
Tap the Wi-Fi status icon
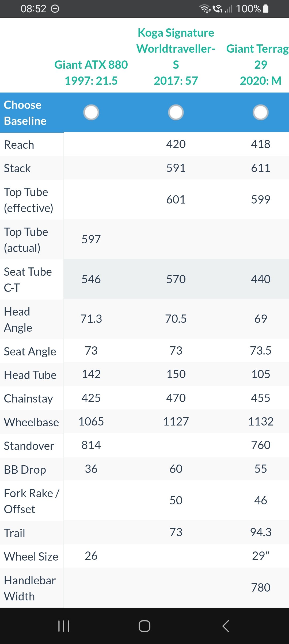(x=205, y=9)
